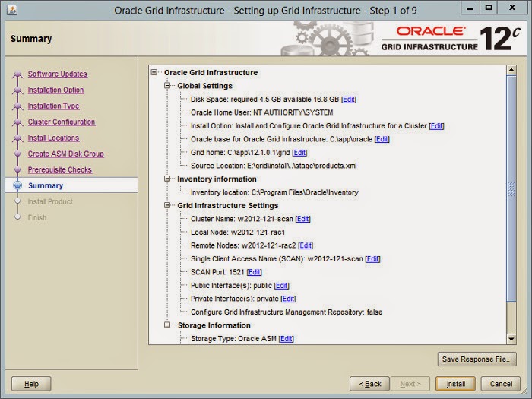This screenshot has height=399, width=532.
Task: Click the Summary step marker icon
Action: point(17,185)
